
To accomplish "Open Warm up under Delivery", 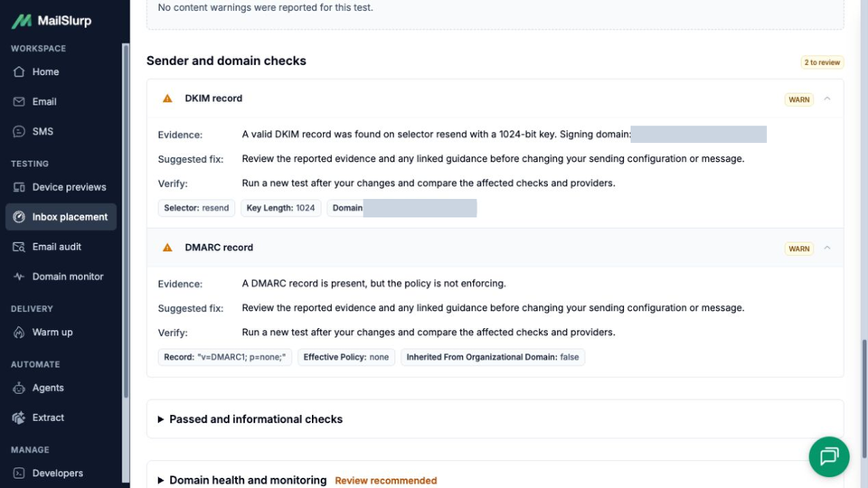I will tap(61, 332).
